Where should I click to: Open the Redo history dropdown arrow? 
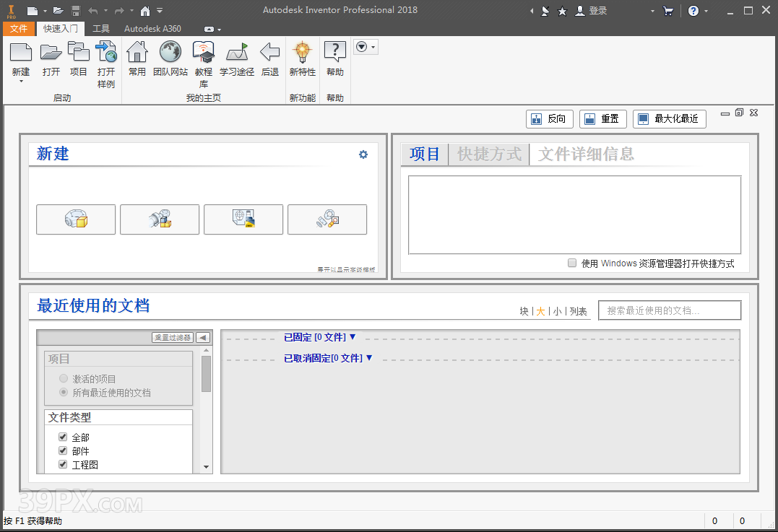[131, 10]
